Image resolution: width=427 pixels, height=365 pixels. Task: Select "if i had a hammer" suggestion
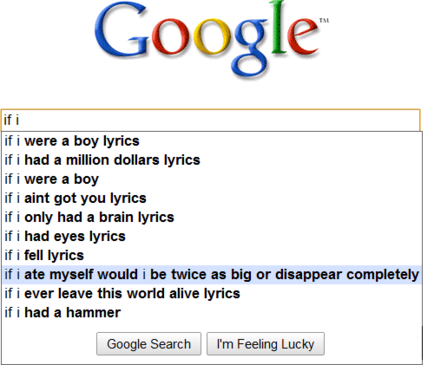pyautogui.click(x=212, y=312)
